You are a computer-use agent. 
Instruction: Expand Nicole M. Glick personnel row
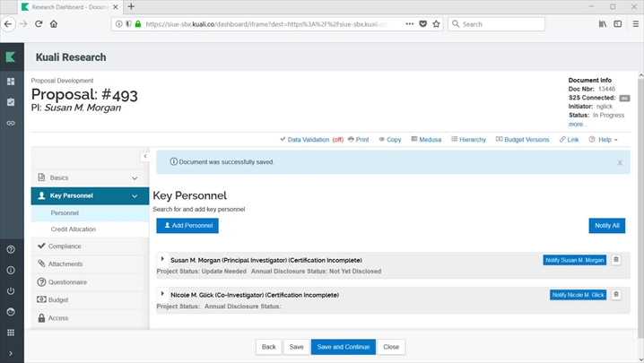pos(162,293)
